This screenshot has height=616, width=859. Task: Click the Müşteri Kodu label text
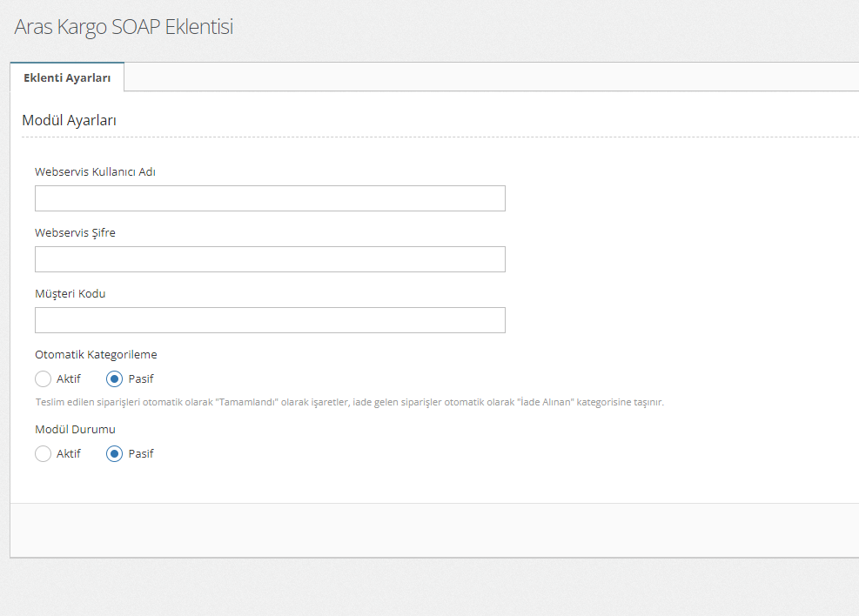(x=70, y=294)
